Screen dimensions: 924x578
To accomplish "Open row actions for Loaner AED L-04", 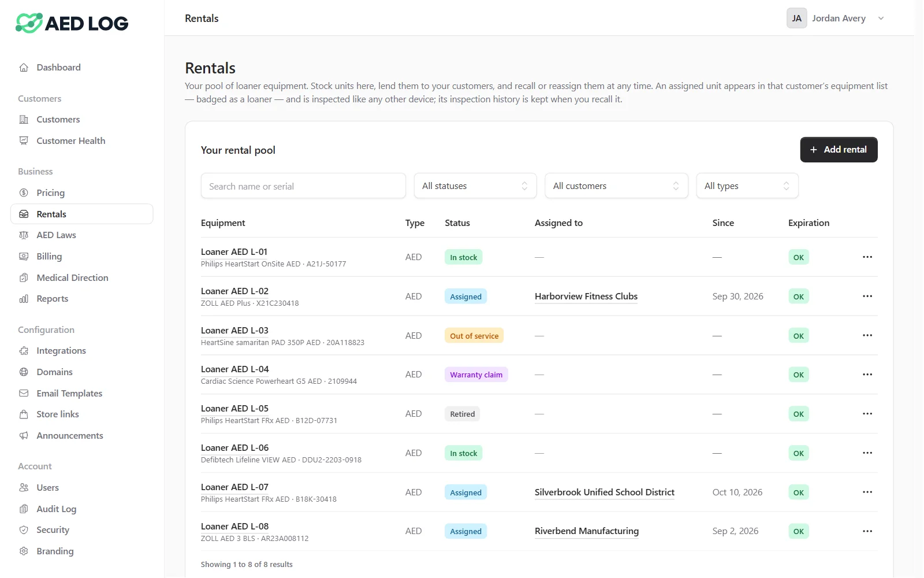I will (x=867, y=375).
